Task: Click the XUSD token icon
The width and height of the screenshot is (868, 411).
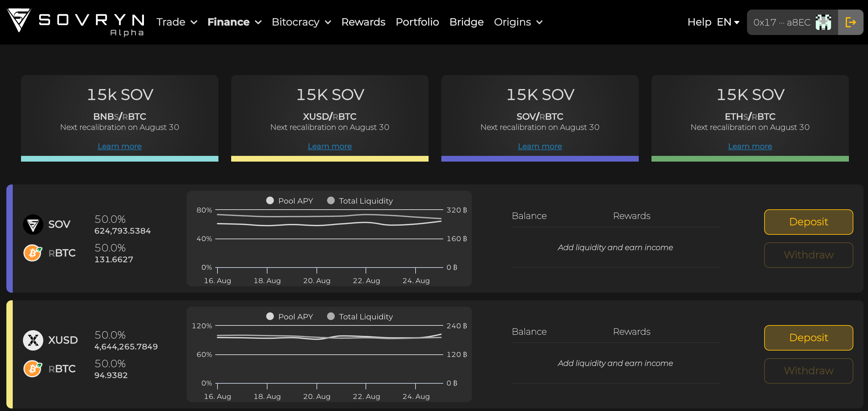Action: tap(33, 340)
